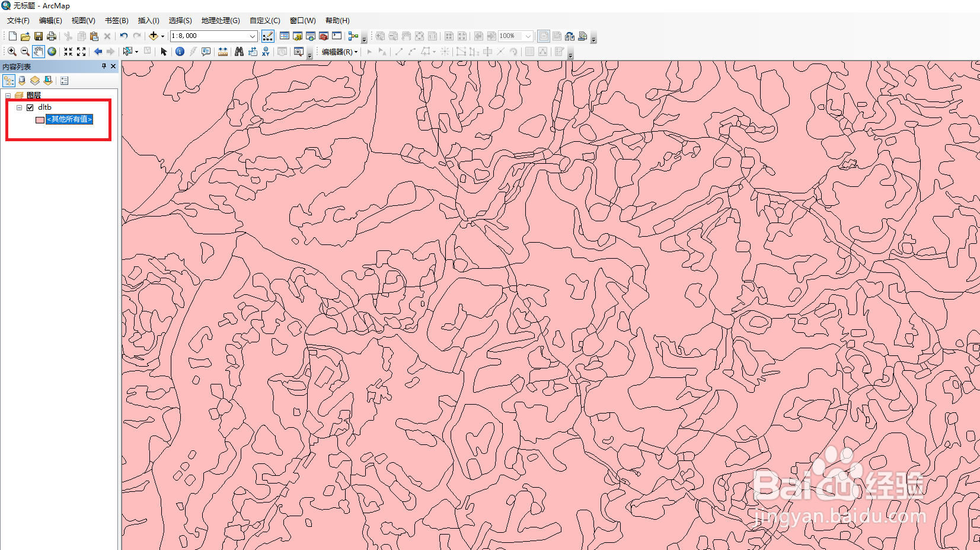Toggle auto-hide pin on contents panel
The image size is (980, 550).
tap(104, 66)
